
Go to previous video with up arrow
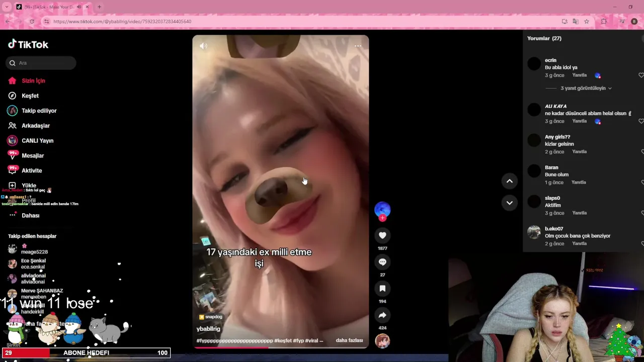509,181
